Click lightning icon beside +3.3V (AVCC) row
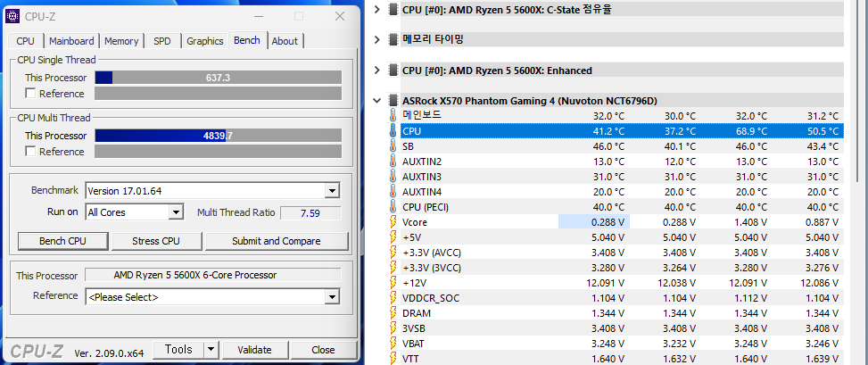 coord(393,253)
